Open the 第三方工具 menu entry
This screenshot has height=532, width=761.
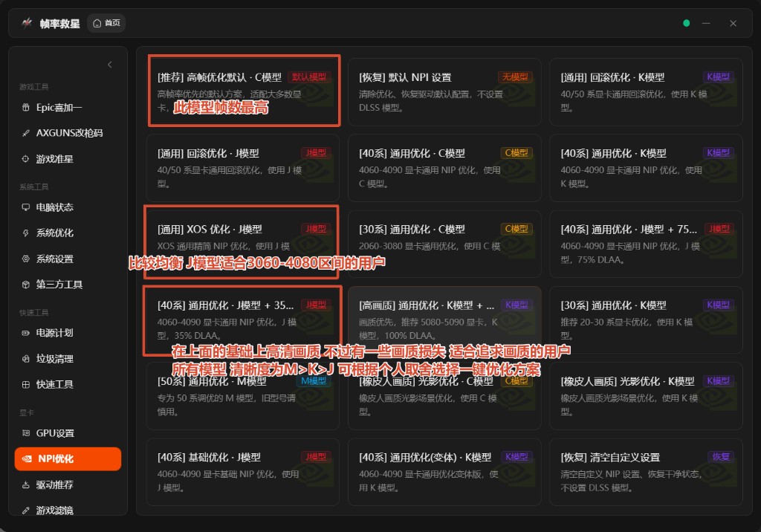click(x=68, y=285)
